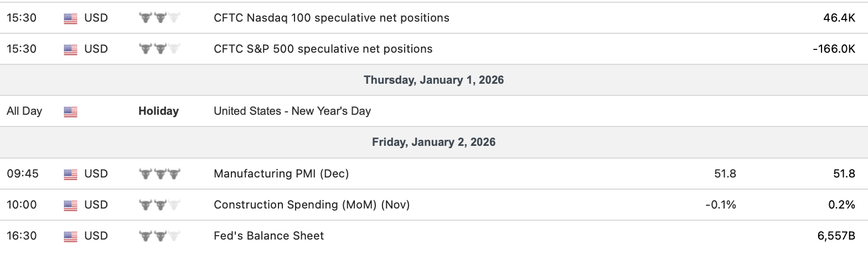
Task: Click the bull volatility icons for Nasdaq 100
Action: (160, 18)
